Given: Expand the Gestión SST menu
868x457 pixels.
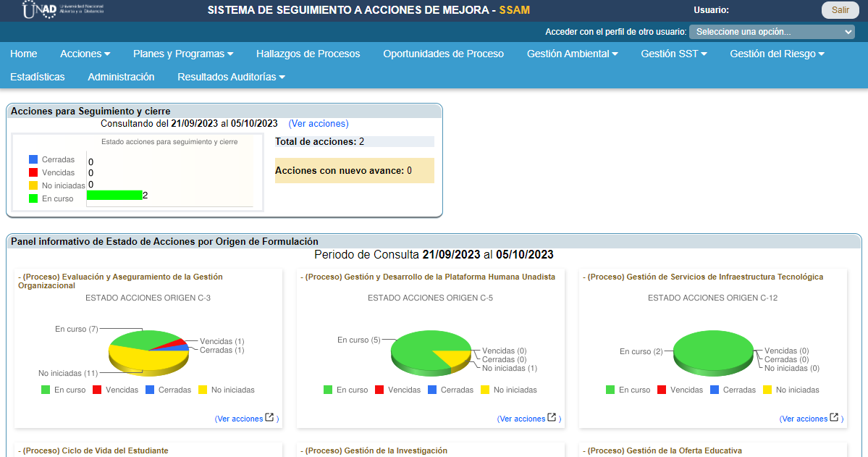Looking at the screenshot, I should coord(674,54).
